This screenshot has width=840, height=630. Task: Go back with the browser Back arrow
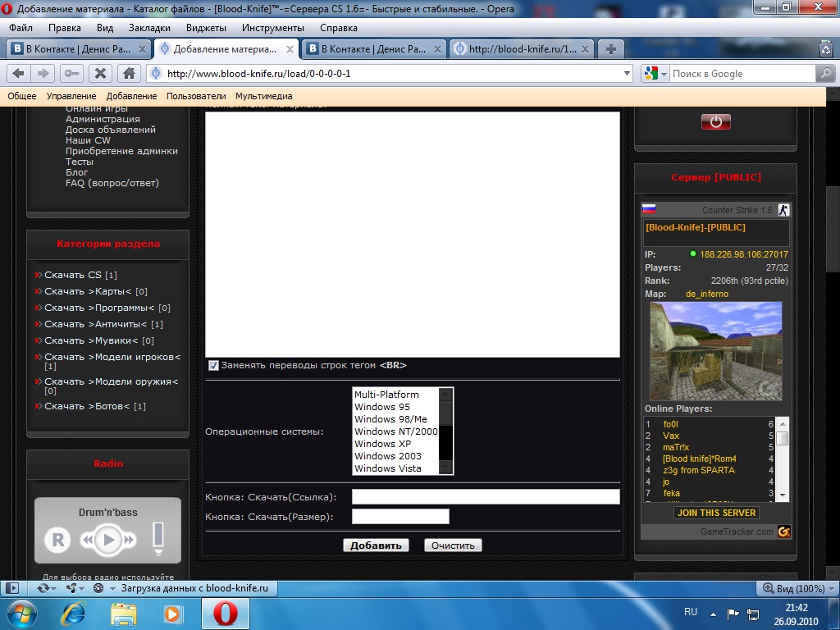[18, 73]
